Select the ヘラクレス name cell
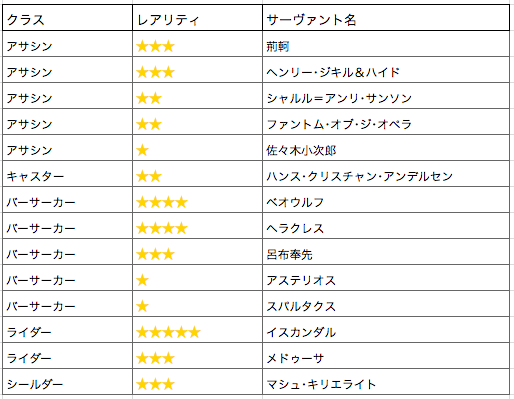The width and height of the screenshot is (514, 399). [386, 226]
